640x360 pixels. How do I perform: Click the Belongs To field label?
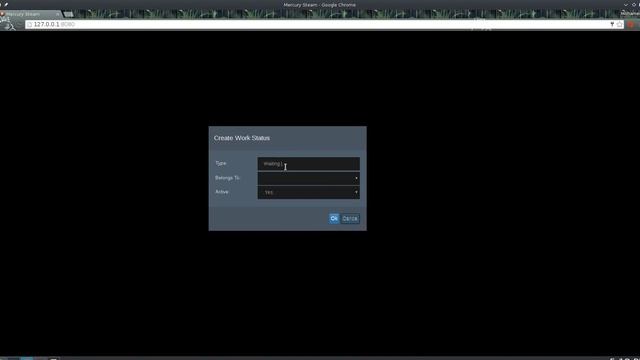pyautogui.click(x=227, y=178)
